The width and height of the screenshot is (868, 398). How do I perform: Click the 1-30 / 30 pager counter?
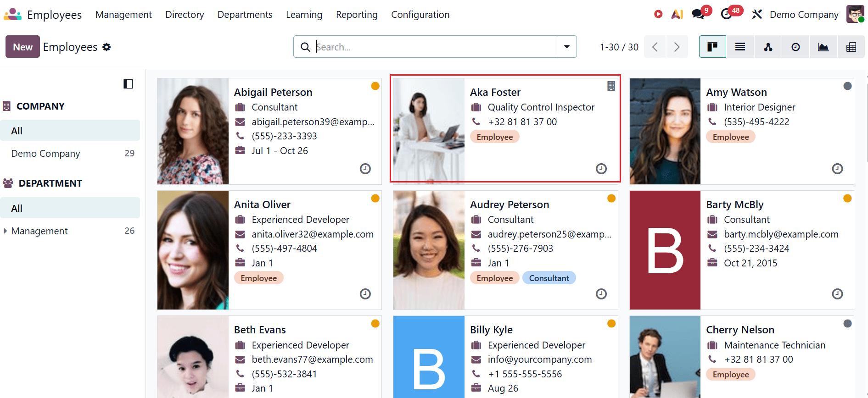[x=619, y=47]
